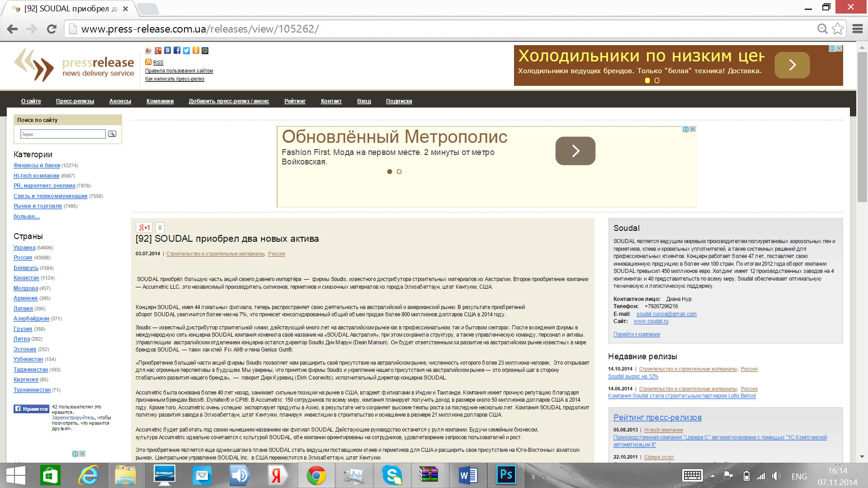Open the 'О сайте' menu item
Screen dimensions: 868x488
(31, 101)
